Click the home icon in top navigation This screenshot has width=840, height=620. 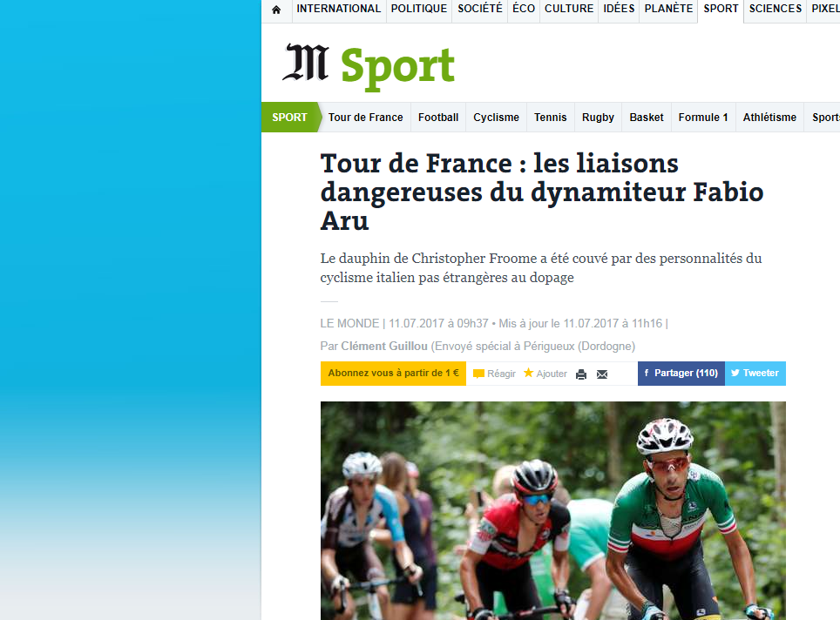click(276, 10)
